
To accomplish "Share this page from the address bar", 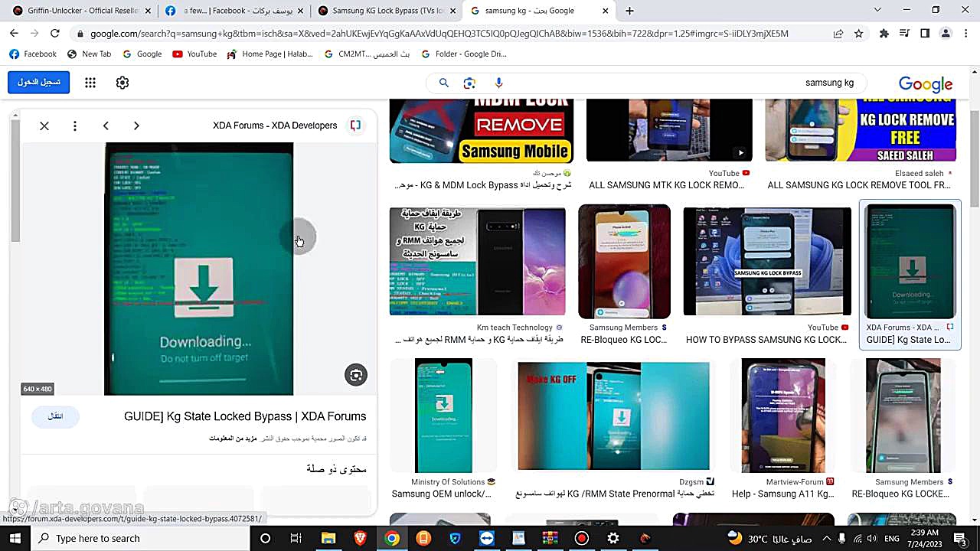I will 838,34.
